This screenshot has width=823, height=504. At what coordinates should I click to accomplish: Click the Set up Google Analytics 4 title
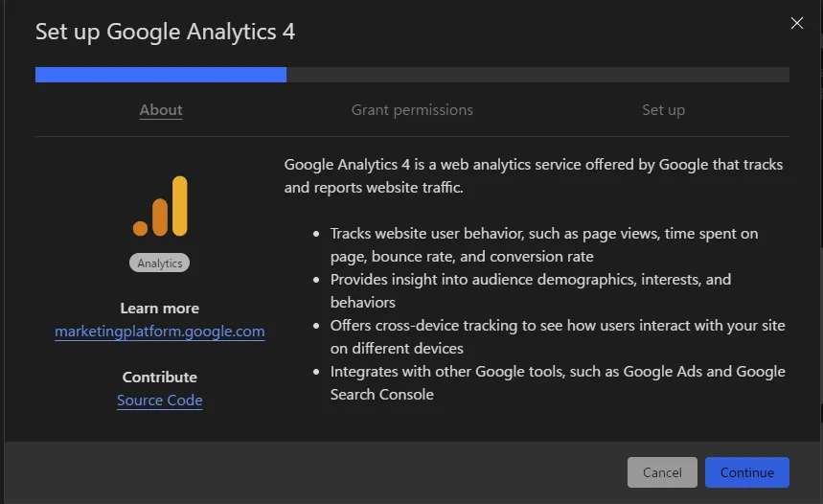[x=165, y=32]
